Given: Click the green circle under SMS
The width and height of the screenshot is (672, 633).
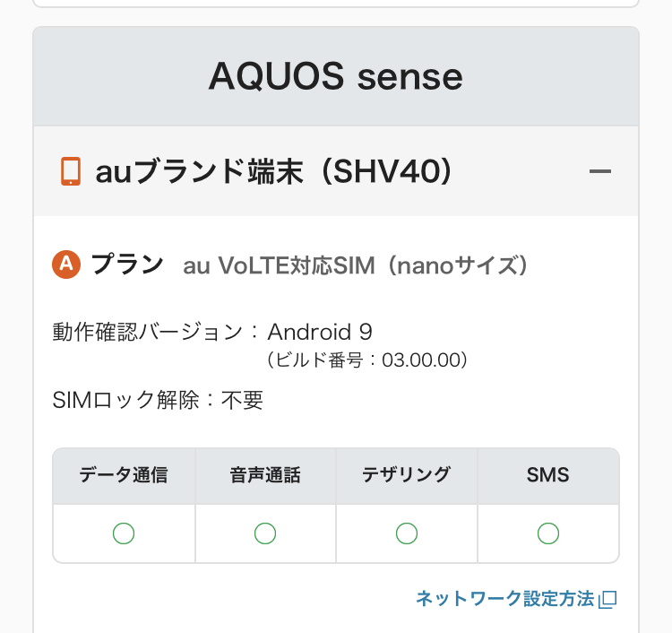Looking at the screenshot, I should point(548,533).
